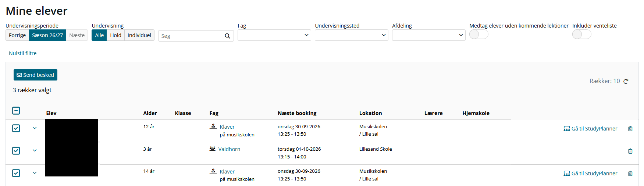Expand the 12 år student row chevron
The width and height of the screenshot is (644, 186).
(x=35, y=128)
